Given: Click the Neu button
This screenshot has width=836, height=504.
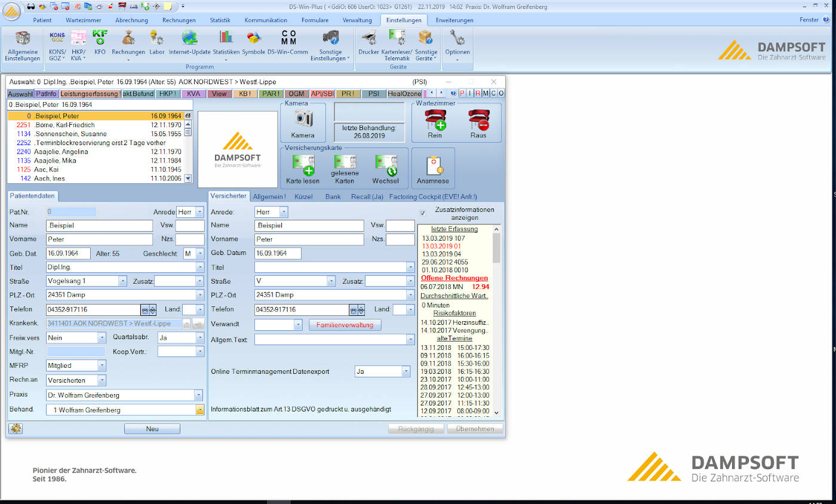Looking at the screenshot, I should pos(152,429).
